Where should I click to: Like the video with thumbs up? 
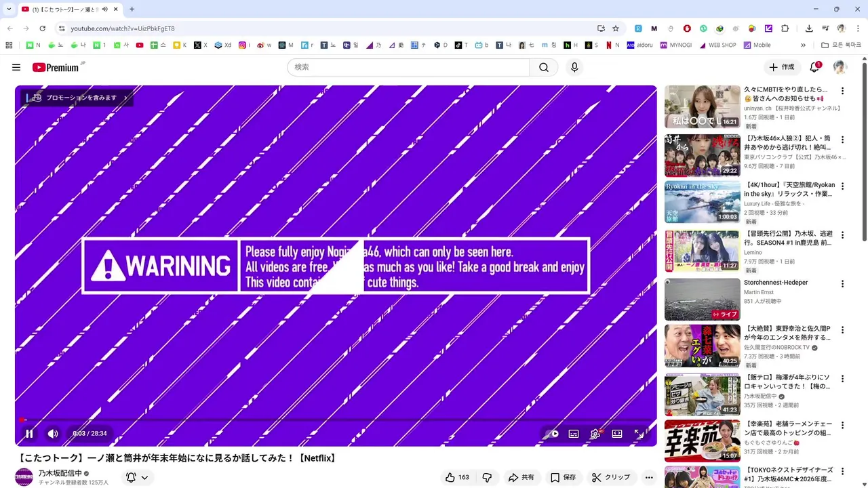(x=458, y=477)
